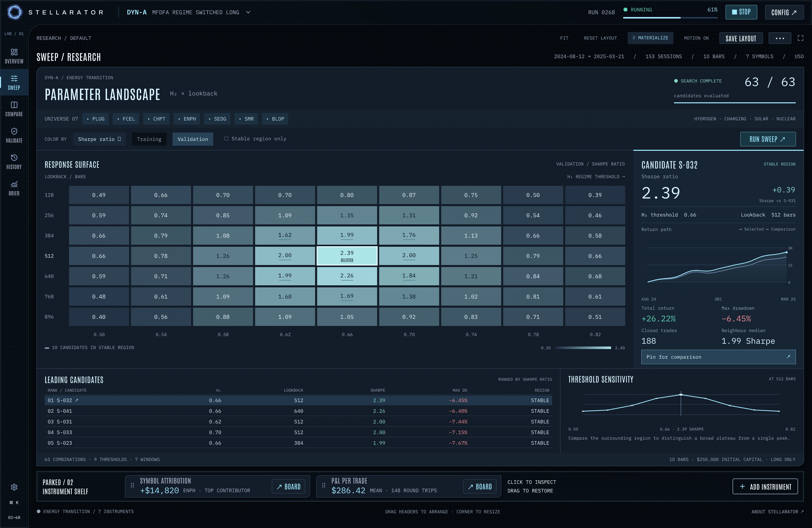Toggle the PLUG symbol chip
Screen dimensions: 812x528
95,119
